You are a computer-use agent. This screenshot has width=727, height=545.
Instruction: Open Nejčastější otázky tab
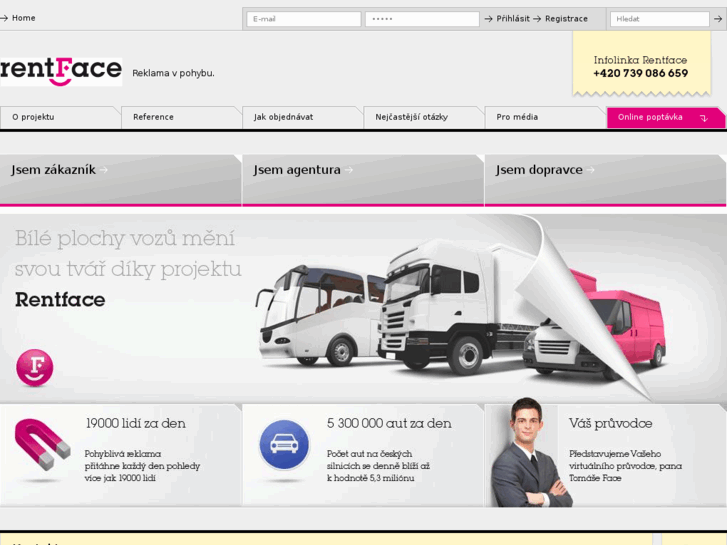[424, 117]
